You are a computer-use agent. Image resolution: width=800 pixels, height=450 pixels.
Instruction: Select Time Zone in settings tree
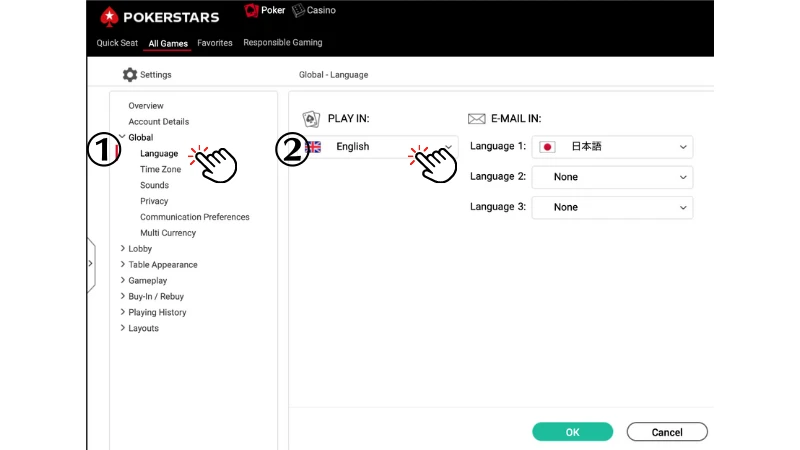click(x=161, y=169)
